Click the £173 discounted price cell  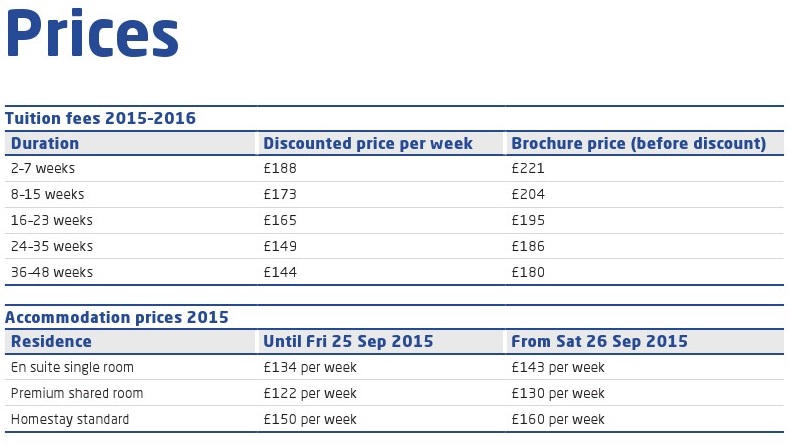coord(280,194)
